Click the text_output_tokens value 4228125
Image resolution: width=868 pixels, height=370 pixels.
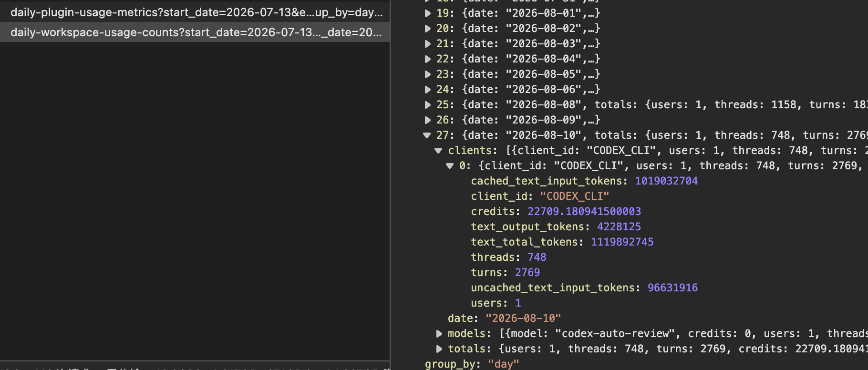tap(619, 227)
